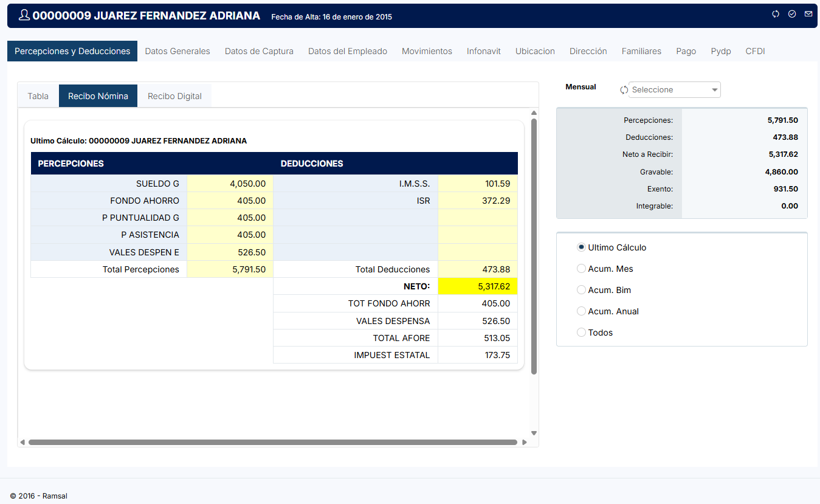The image size is (820, 504).
Task: Click the scroll down arrow of receipt panel
Action: 534,433
